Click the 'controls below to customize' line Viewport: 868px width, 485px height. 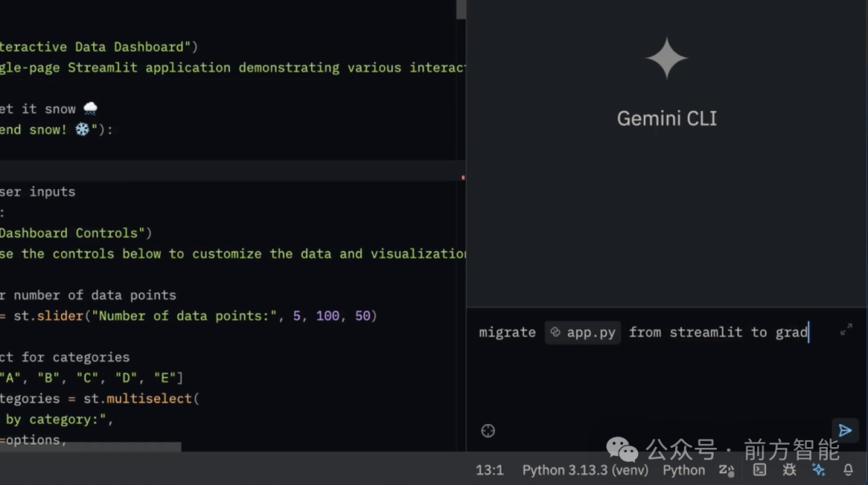click(232, 254)
